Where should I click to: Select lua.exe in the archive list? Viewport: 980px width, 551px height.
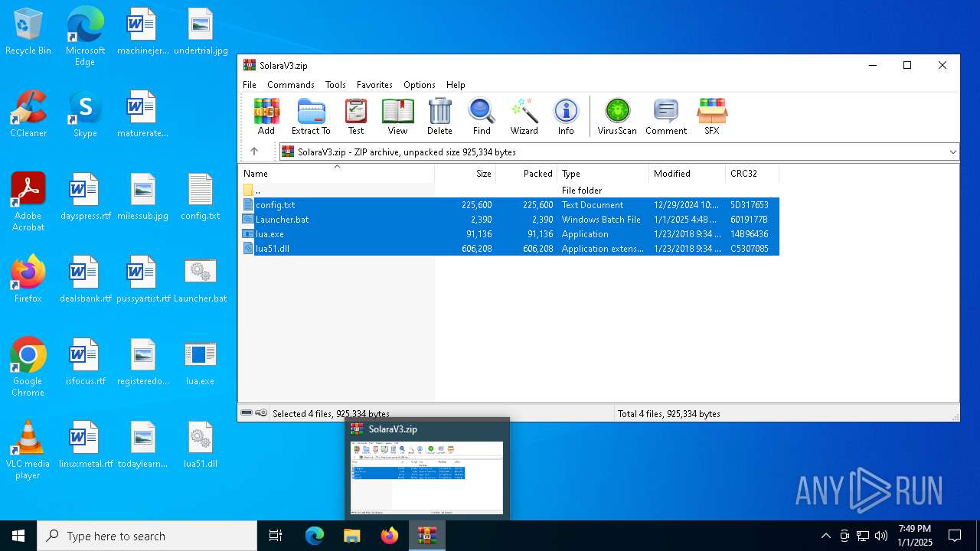click(x=509, y=233)
